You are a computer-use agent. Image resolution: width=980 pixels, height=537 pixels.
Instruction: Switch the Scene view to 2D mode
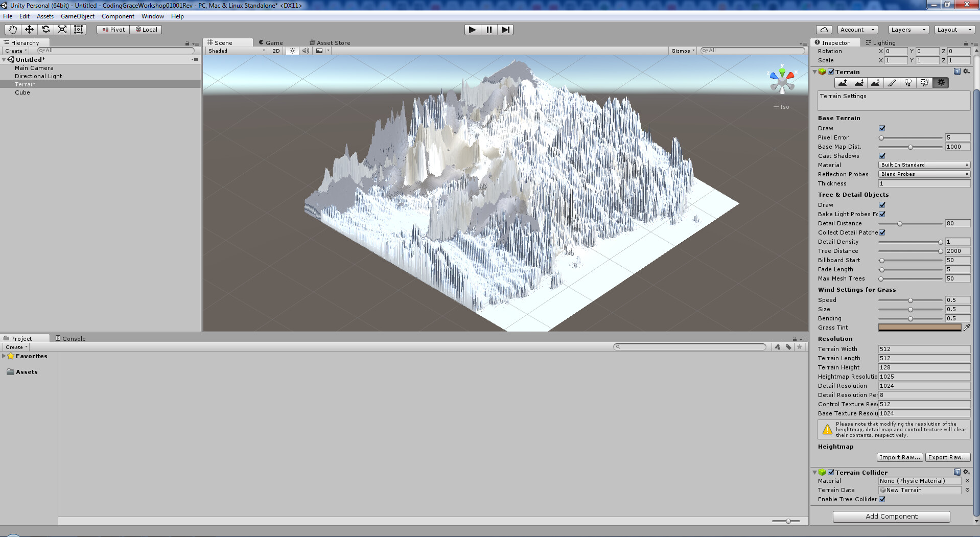(276, 51)
